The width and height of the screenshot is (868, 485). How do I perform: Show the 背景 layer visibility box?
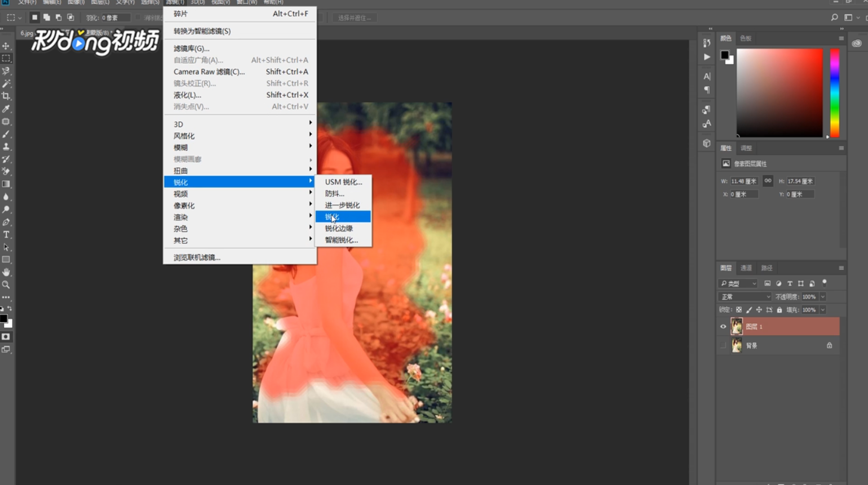tap(723, 345)
